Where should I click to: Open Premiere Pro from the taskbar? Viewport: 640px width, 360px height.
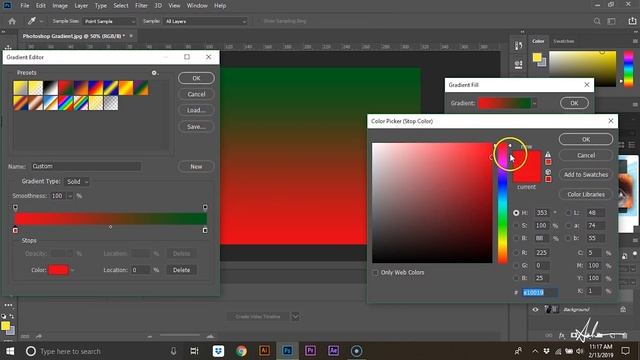tap(310, 351)
